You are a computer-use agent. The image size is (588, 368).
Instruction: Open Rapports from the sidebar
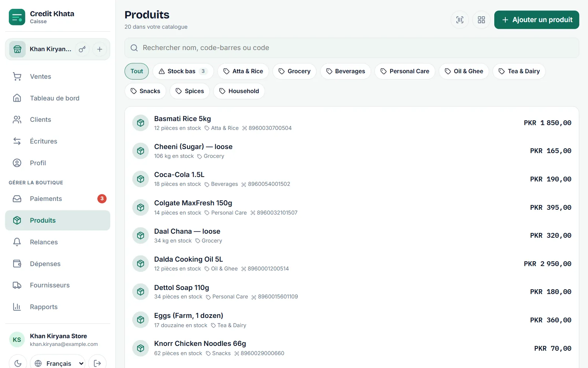[58, 307]
